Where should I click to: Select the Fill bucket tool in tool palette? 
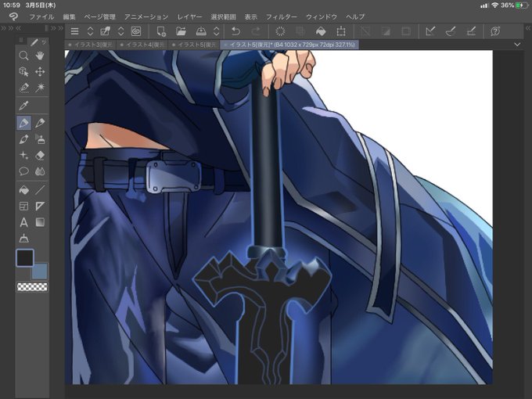[x=23, y=190]
